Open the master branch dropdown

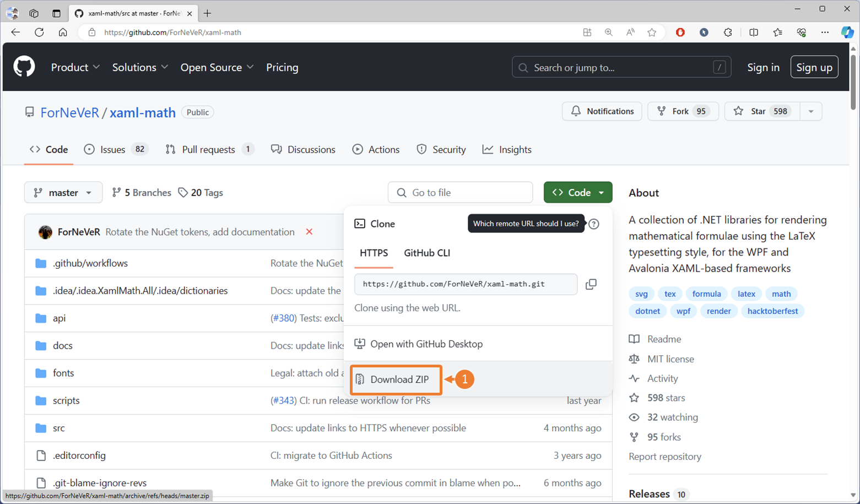tap(63, 192)
